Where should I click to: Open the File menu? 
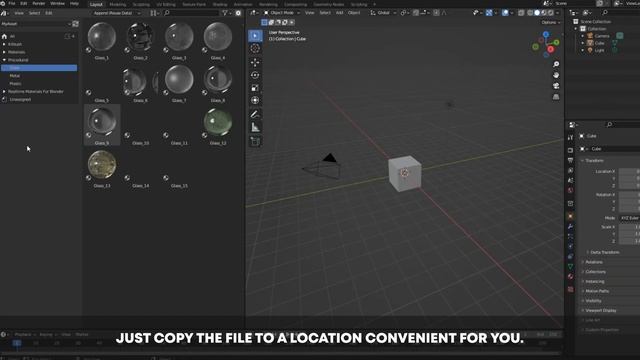[12, 3]
